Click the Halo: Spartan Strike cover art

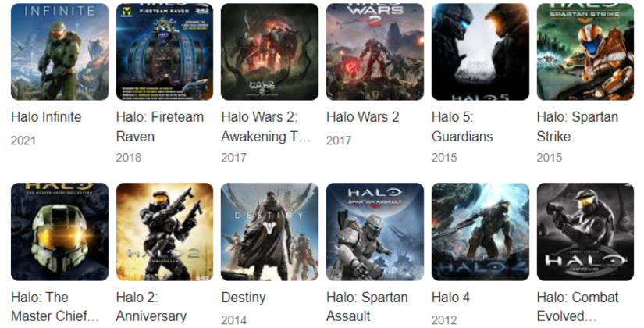(585, 52)
